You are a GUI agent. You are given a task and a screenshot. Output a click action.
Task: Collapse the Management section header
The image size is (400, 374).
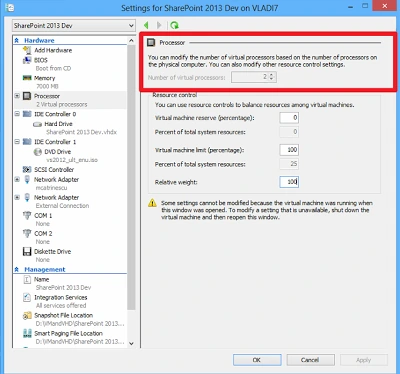[17, 269]
